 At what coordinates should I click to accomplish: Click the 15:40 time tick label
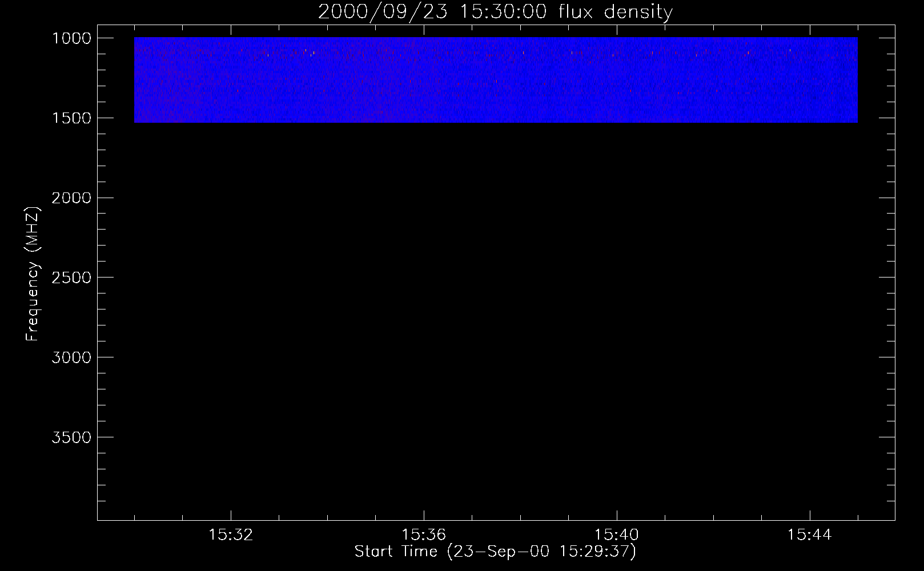[x=617, y=535]
